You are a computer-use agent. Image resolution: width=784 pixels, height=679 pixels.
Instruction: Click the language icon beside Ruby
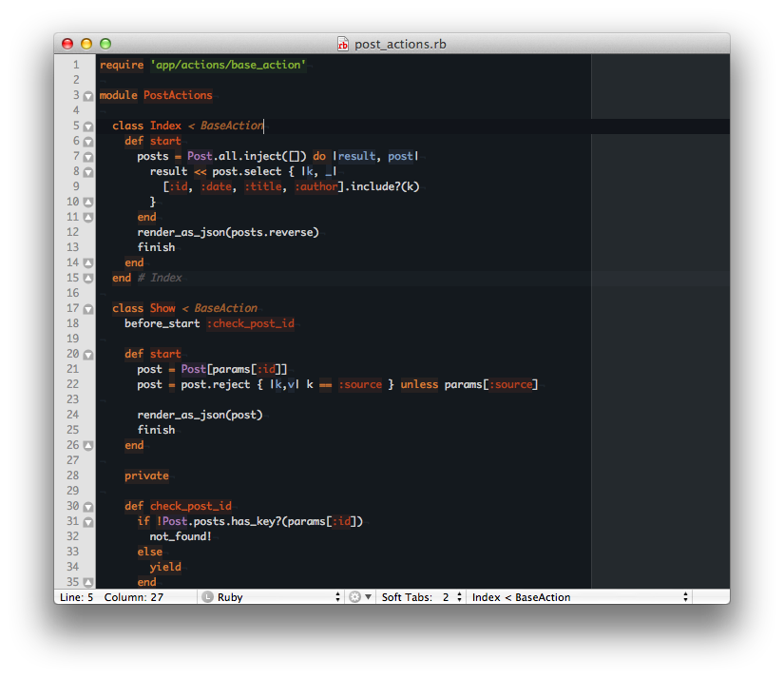207,597
